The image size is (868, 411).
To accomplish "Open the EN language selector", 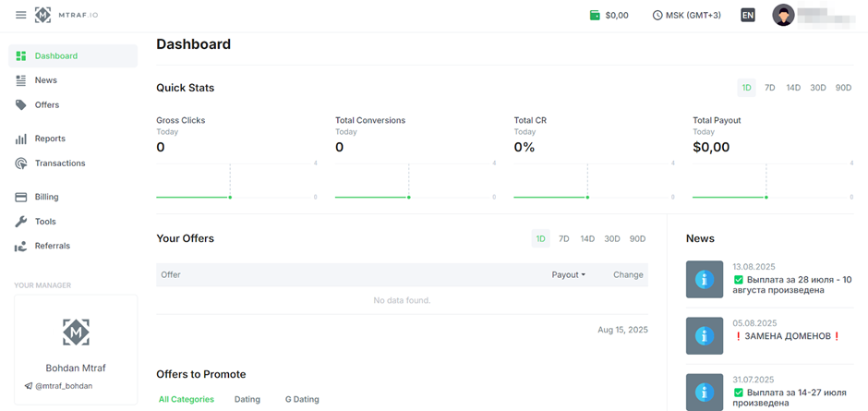I will coord(748,16).
